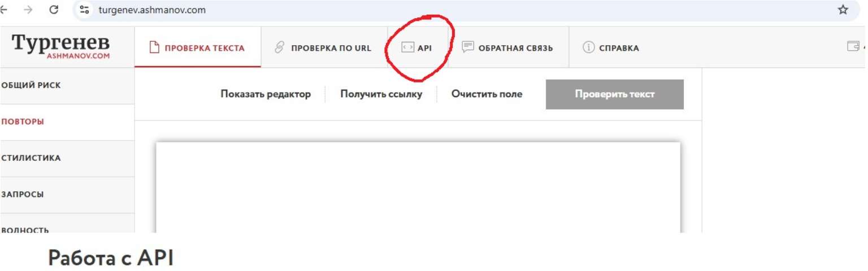Select Общий риск in the sidebar
The image size is (868, 271).
[67, 86]
